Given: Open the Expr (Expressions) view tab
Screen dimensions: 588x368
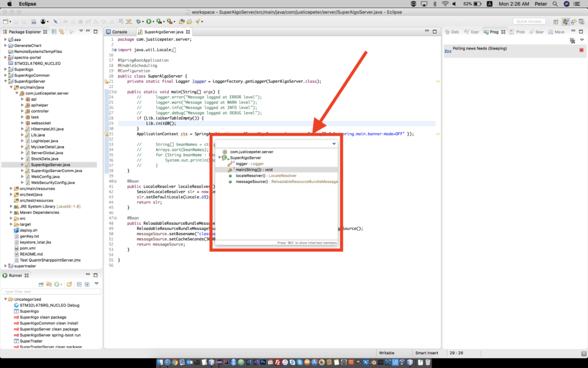Looking at the screenshot, I should pyautogui.click(x=472, y=32).
